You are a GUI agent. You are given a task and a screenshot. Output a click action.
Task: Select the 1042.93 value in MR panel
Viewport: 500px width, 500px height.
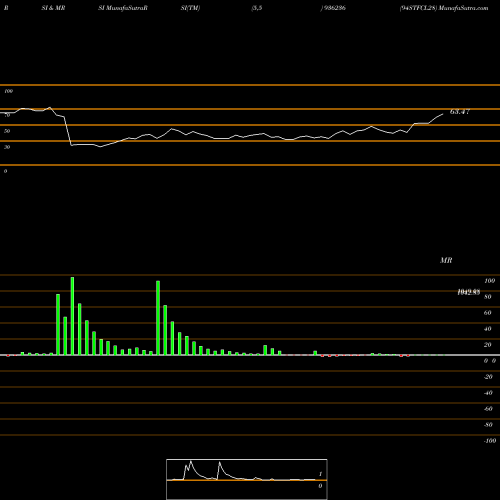pyautogui.click(x=469, y=292)
